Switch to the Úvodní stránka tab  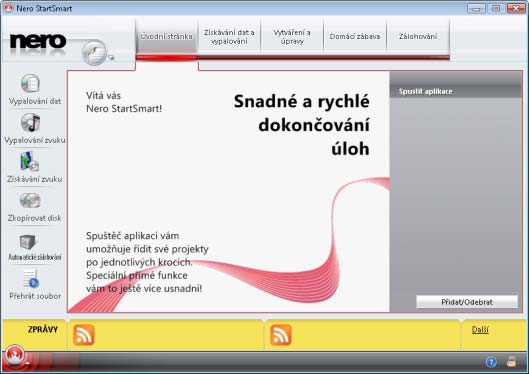pyautogui.click(x=166, y=36)
